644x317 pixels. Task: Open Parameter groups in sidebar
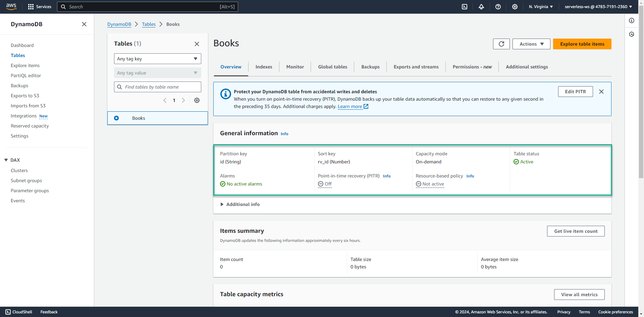tap(30, 191)
